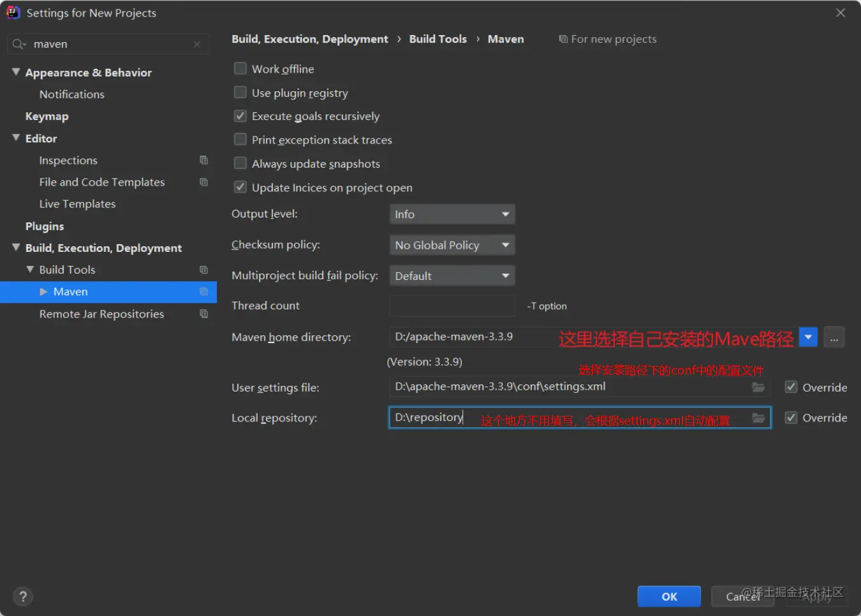861x616 pixels.
Task: Click the '(Version: 3.3.9)' text
Action: click(x=425, y=362)
